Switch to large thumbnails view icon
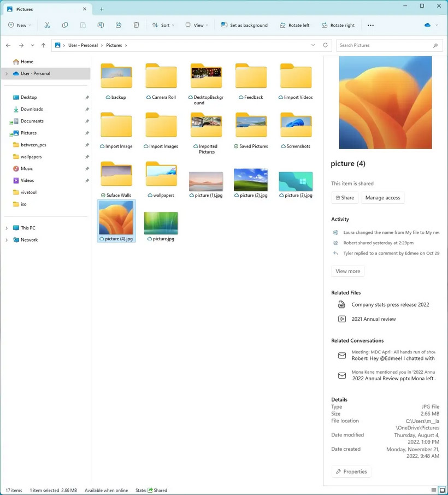Viewport: 448px width, 495px height. pos(443,490)
